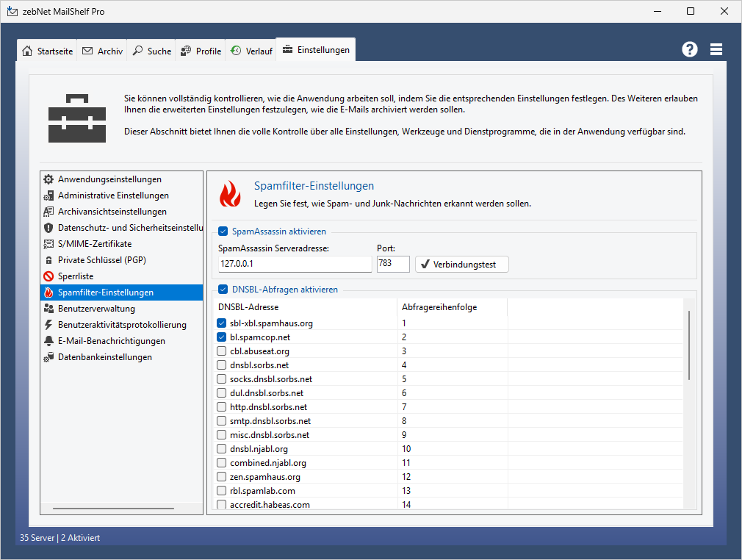Toggle DNSBL-Abfragen aktivieren checkbox
The height and width of the screenshot is (560, 742).
(x=223, y=290)
